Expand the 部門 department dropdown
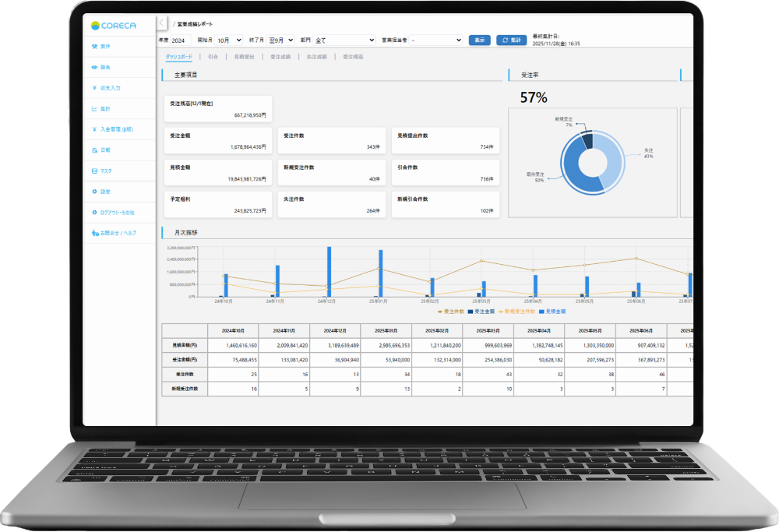 (x=344, y=40)
